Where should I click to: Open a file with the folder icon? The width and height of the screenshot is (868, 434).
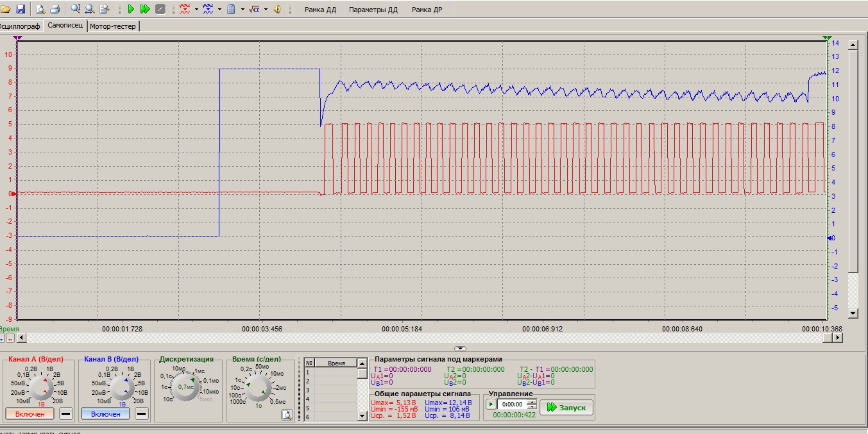6,9
